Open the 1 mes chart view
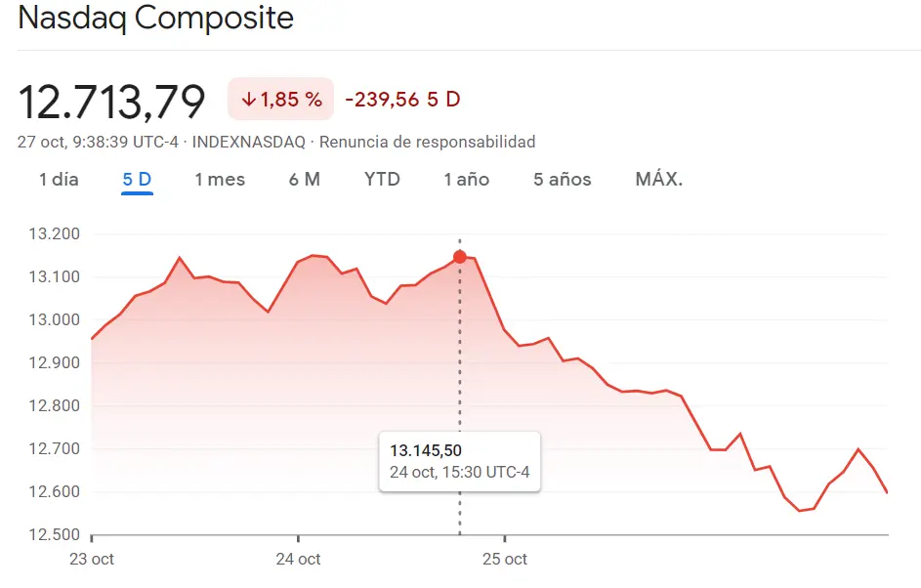This screenshot has height=588, width=921. pos(219,179)
